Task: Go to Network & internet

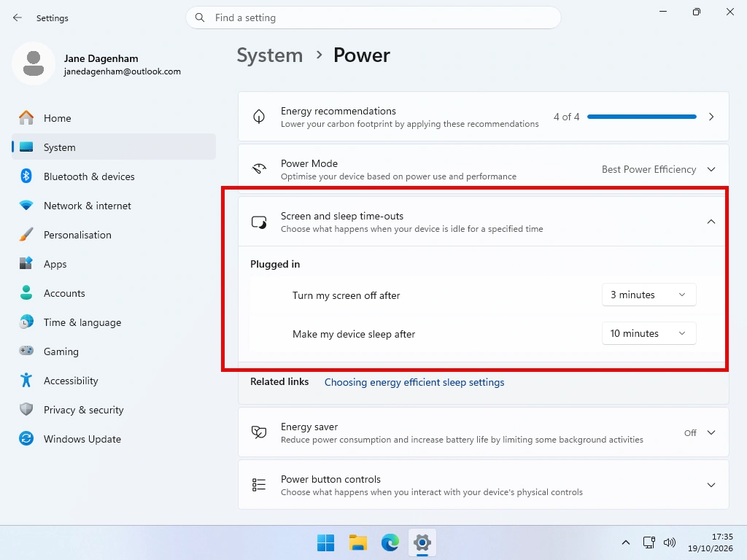Action: (x=114, y=205)
